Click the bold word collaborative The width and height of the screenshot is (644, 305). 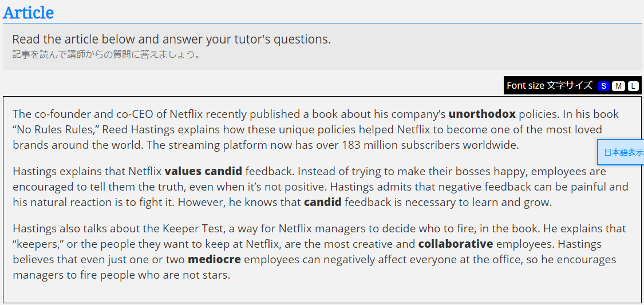pos(456,244)
